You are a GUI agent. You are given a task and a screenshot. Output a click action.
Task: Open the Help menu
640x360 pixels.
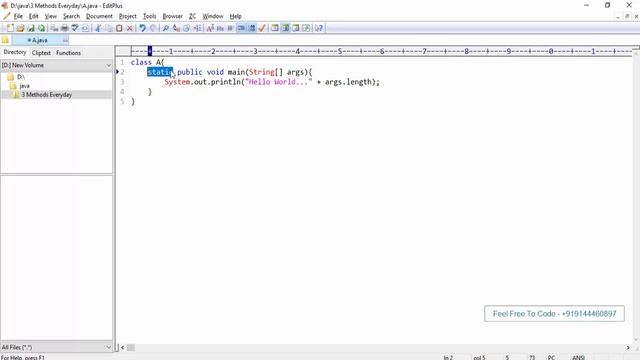236,16
